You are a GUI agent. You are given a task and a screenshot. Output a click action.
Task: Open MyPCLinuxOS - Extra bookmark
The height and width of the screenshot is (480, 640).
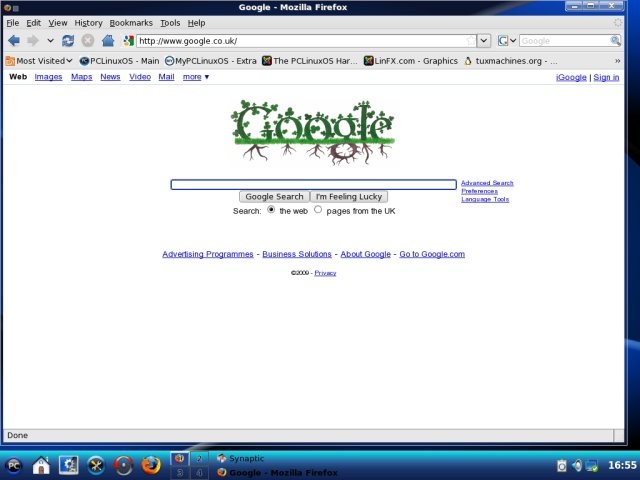[211, 61]
